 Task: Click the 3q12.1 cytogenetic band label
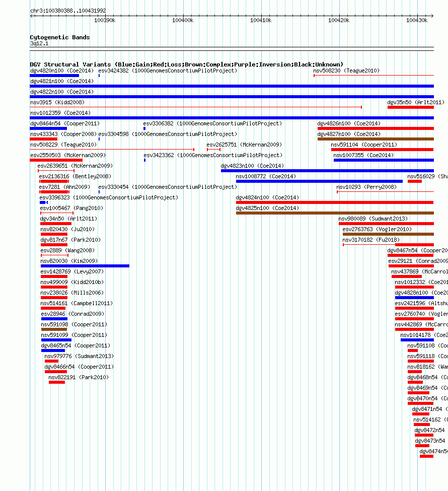(x=39, y=43)
